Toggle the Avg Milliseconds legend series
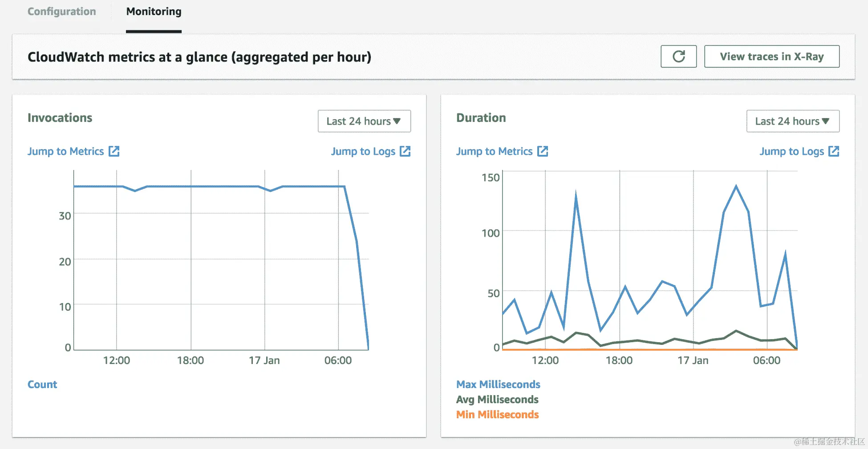 tap(497, 400)
